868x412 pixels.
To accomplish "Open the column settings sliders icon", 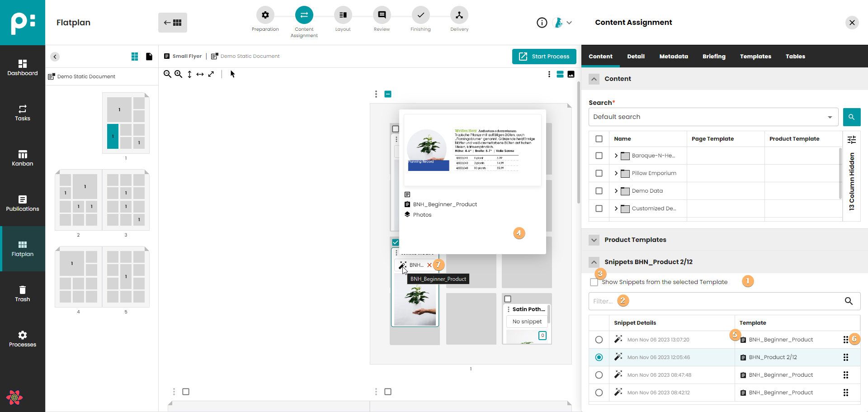I will point(851,139).
